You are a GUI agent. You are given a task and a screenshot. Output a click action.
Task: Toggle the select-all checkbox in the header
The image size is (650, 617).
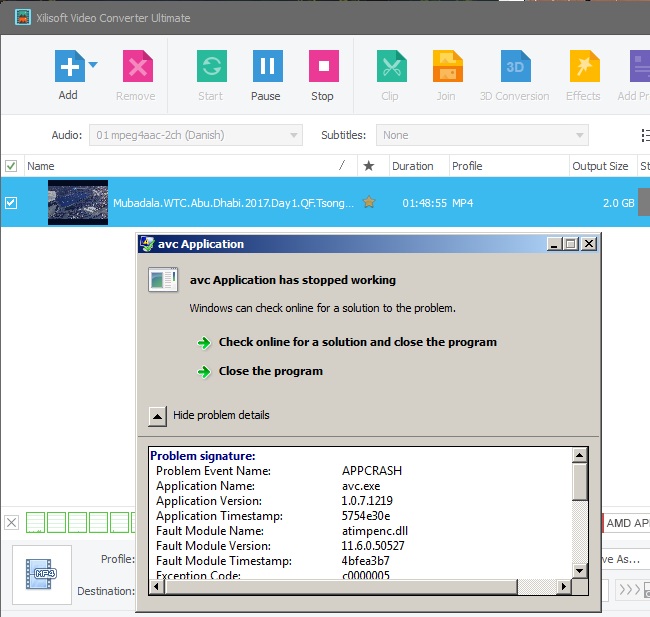point(11,166)
